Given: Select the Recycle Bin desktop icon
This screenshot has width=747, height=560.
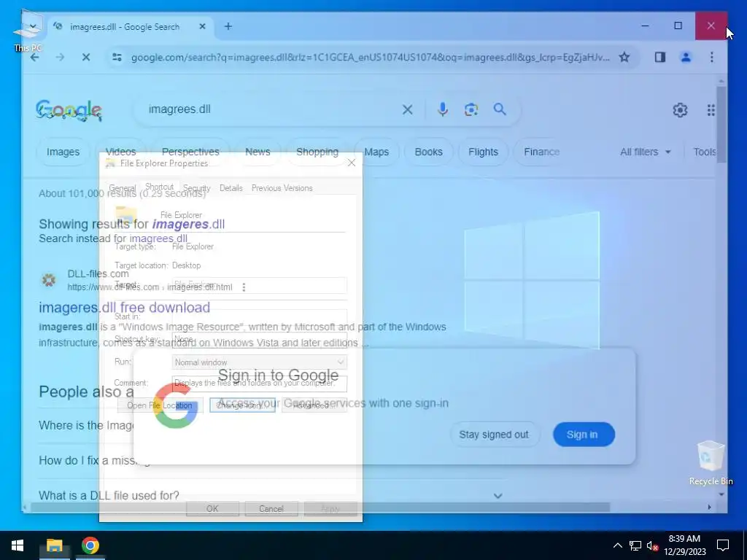Looking at the screenshot, I should [711, 462].
